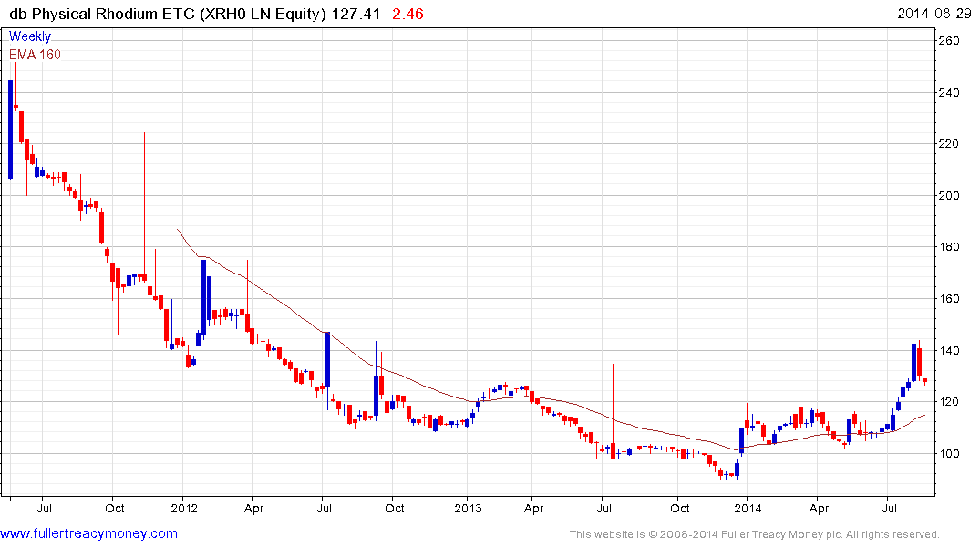Select the last price value 127.41
980x547 pixels.
pos(356,14)
